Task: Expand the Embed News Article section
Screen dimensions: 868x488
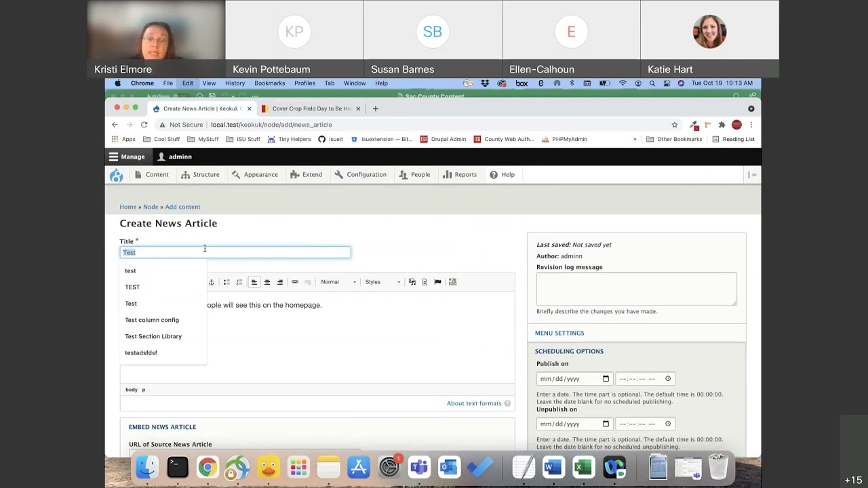Action: tap(162, 427)
